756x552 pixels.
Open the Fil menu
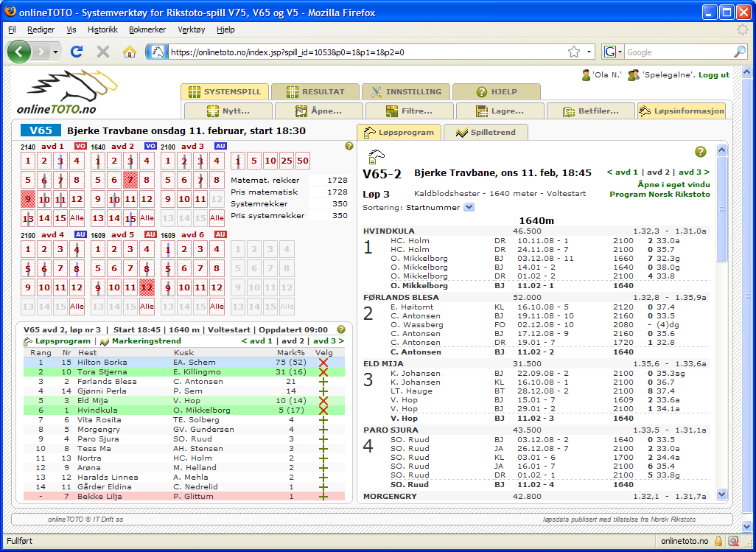coord(12,29)
